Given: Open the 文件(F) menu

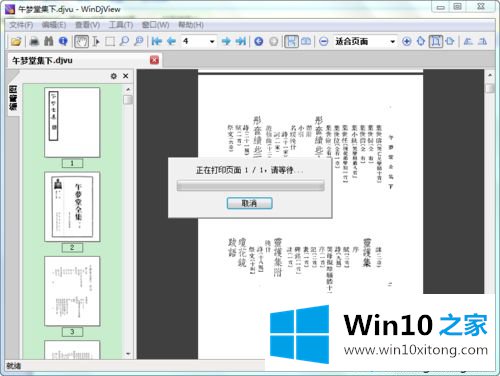Looking at the screenshot, I should (21, 25).
